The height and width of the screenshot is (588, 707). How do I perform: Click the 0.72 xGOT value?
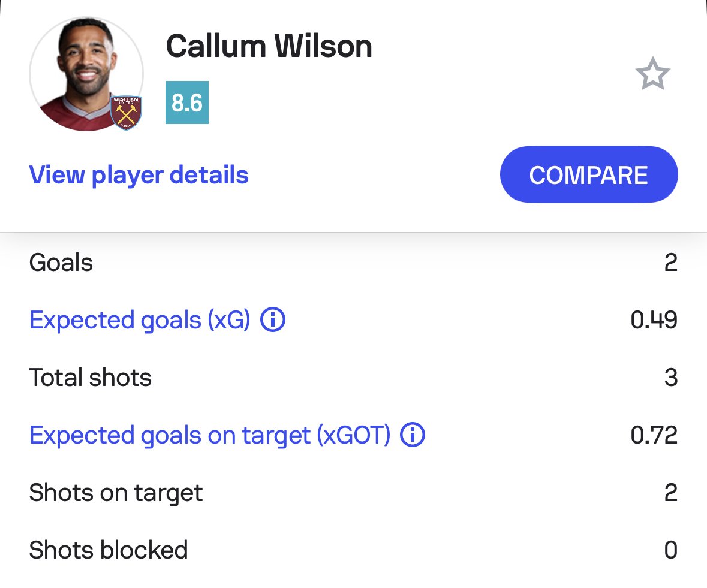tap(654, 435)
